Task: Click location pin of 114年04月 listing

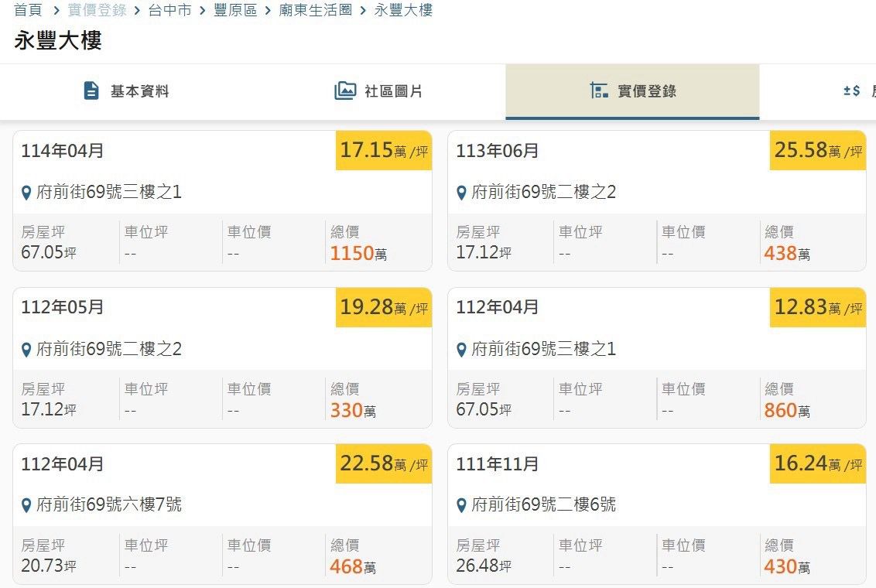Action: [x=27, y=193]
